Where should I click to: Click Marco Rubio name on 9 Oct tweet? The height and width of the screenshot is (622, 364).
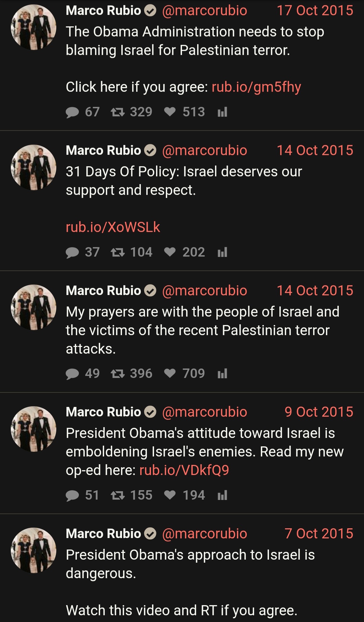pos(103,412)
